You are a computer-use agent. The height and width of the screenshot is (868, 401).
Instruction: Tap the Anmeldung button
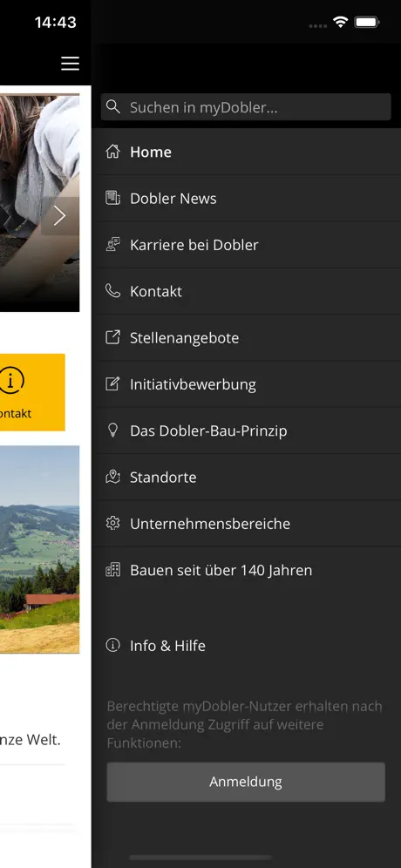pyautogui.click(x=246, y=782)
